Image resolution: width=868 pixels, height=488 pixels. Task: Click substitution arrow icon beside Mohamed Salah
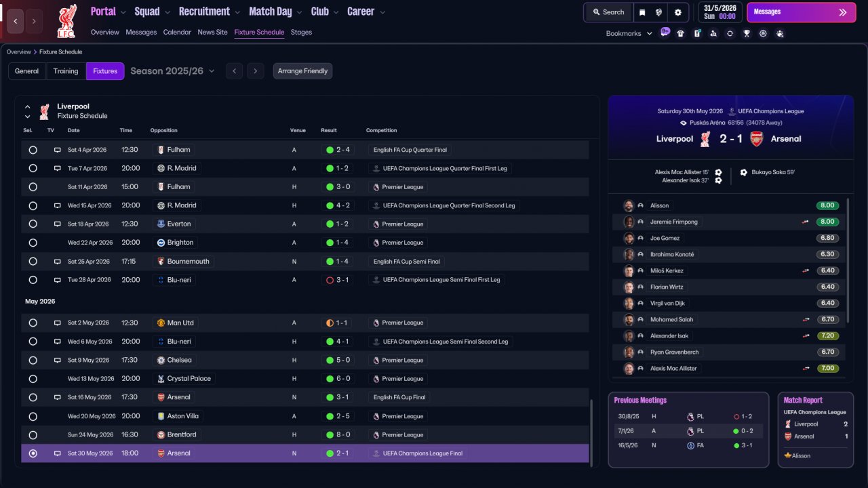[x=806, y=319]
